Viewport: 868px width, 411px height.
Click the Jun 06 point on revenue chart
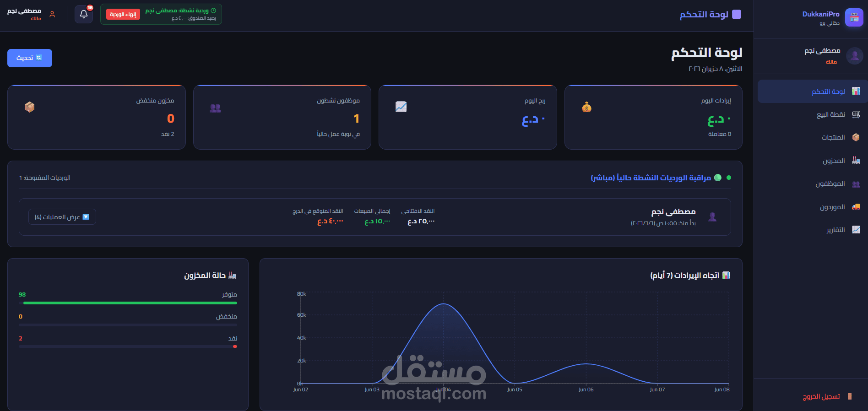pos(586,364)
